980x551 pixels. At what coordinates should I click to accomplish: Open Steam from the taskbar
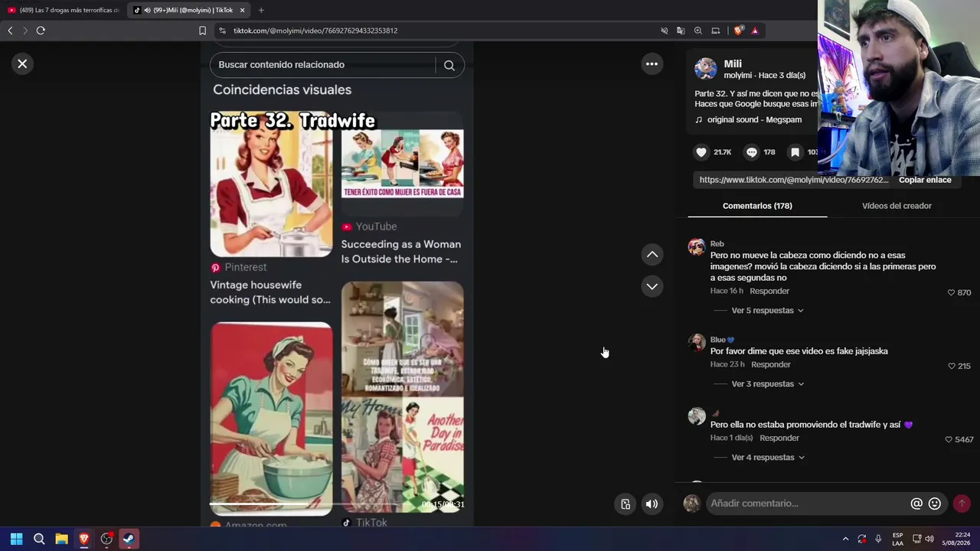pyautogui.click(x=129, y=539)
